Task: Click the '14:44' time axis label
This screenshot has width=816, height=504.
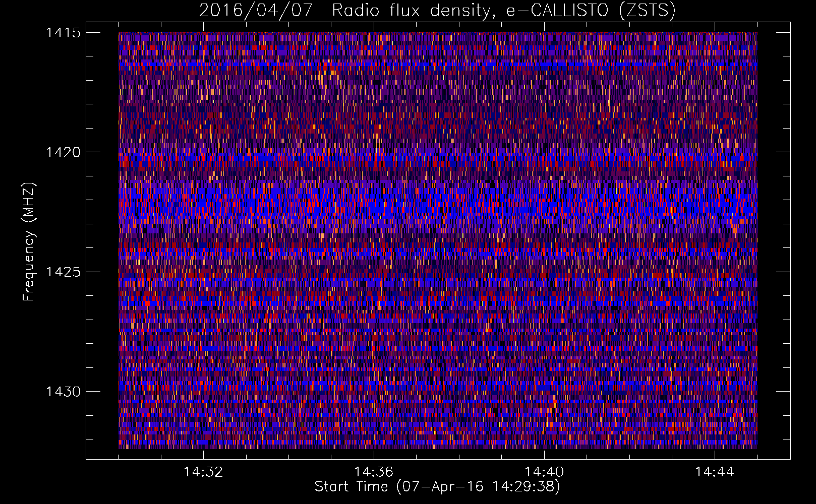Action: coord(715,472)
